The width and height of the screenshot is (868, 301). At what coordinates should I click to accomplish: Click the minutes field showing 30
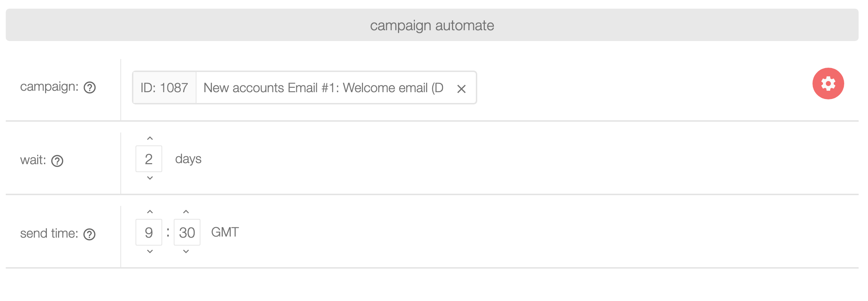[x=187, y=232]
